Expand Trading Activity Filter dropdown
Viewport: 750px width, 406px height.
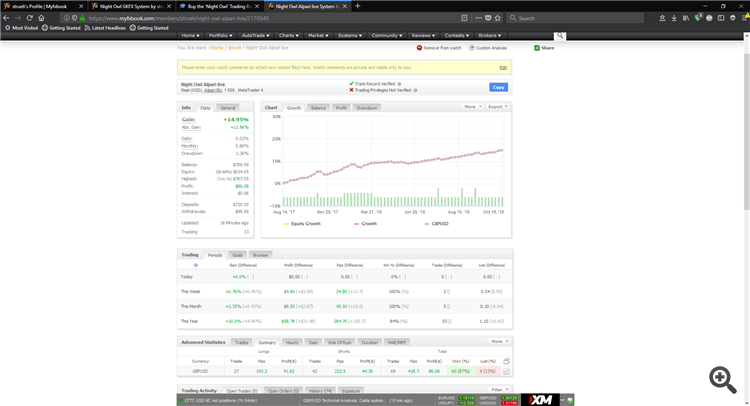(499, 390)
